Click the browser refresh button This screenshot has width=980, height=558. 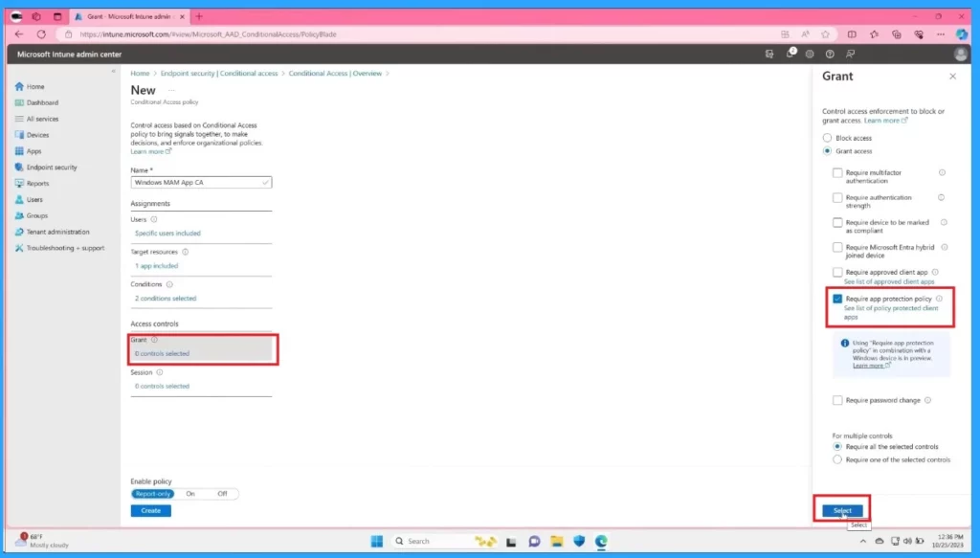[41, 34]
